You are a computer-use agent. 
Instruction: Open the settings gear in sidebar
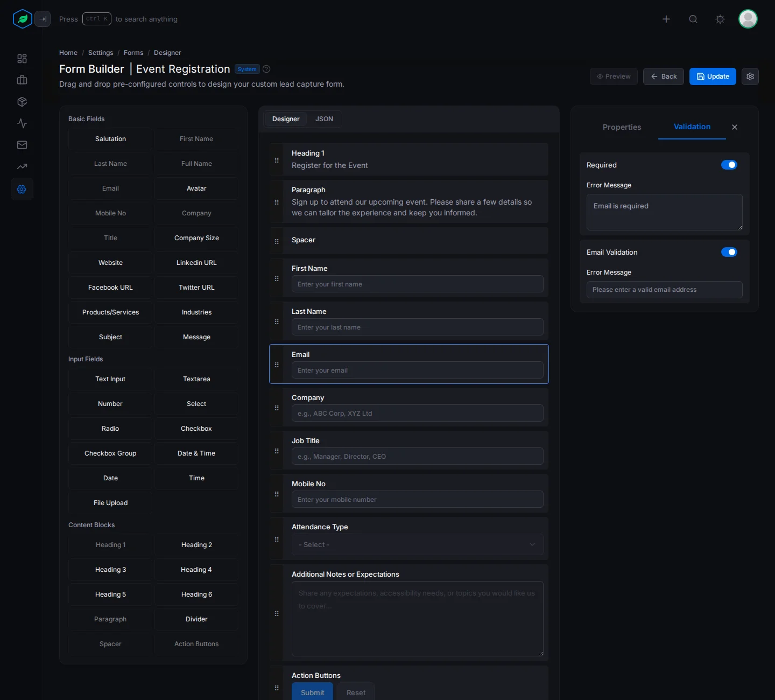pos(22,189)
